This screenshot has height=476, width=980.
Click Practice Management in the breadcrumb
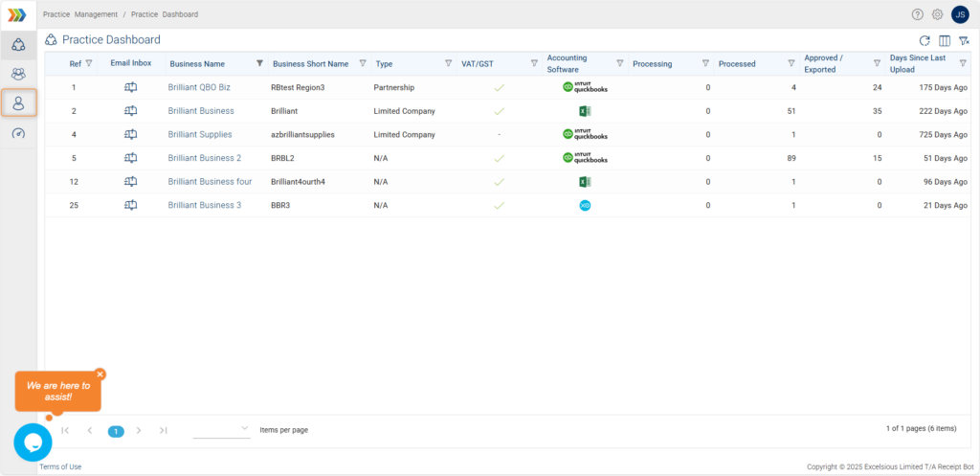click(80, 14)
